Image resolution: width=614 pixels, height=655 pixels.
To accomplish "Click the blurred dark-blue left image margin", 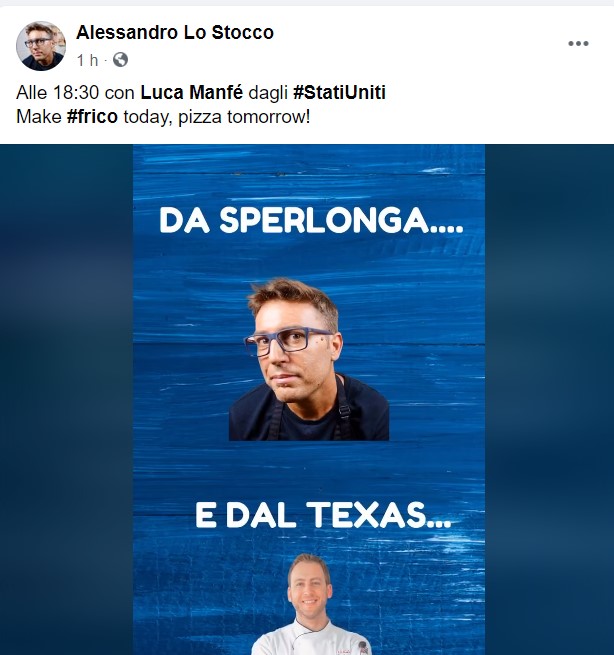I will tap(66, 399).
